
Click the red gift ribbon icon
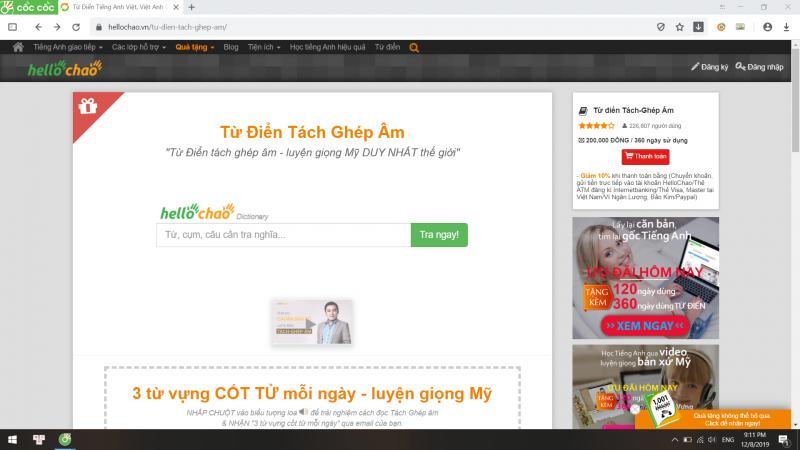88,106
